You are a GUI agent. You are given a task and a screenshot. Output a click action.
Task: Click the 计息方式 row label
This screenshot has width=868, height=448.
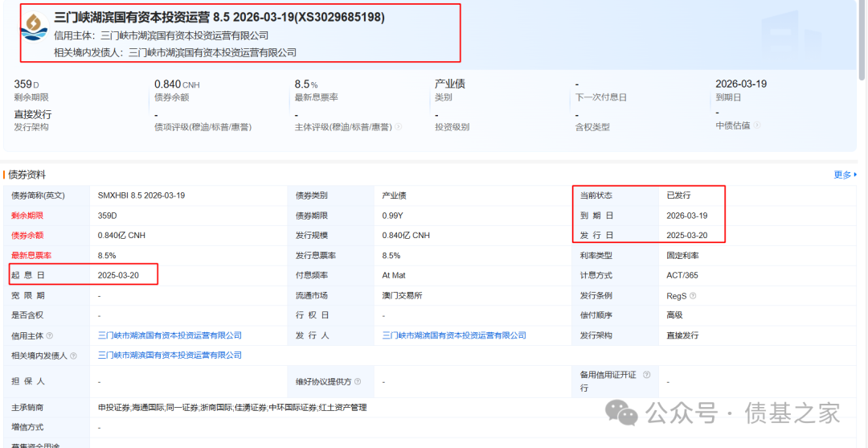[x=596, y=275]
